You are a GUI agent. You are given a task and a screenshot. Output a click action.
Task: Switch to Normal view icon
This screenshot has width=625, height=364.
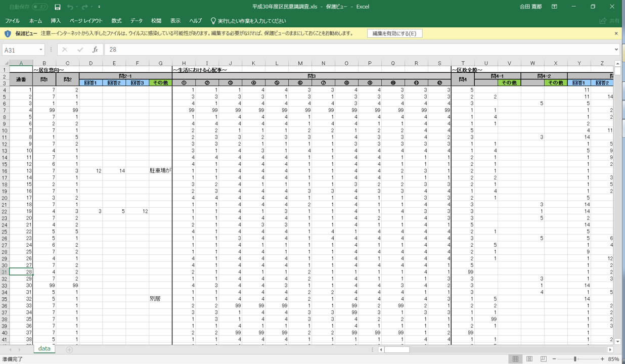point(515,359)
